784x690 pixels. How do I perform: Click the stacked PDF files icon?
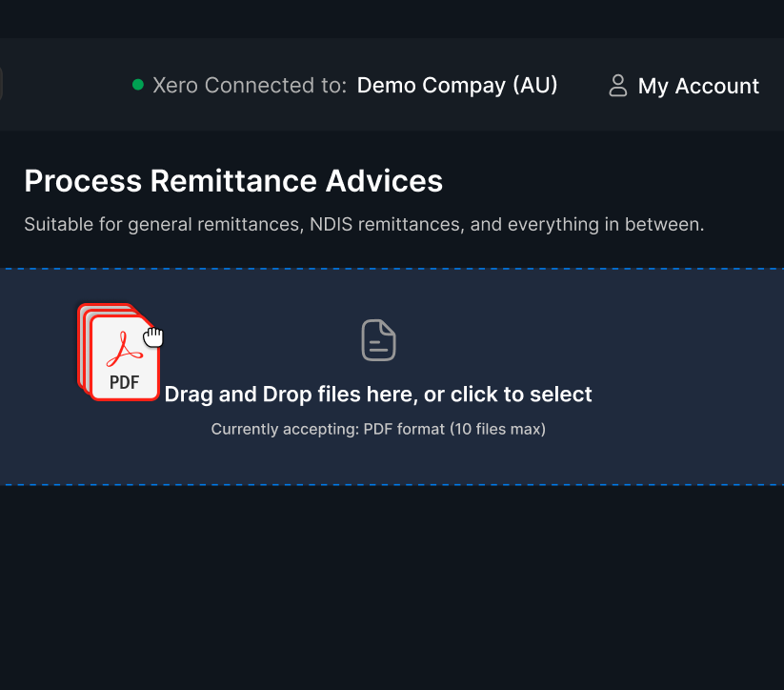coord(119,352)
